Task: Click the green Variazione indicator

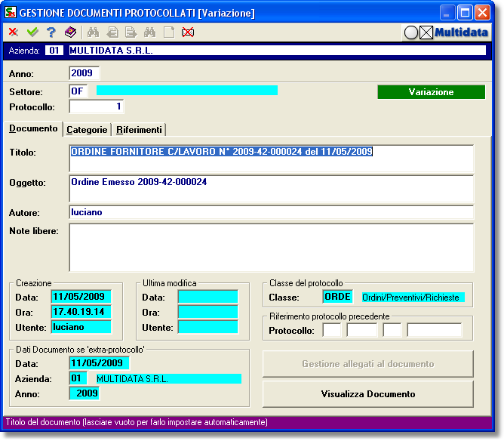Action: click(431, 92)
